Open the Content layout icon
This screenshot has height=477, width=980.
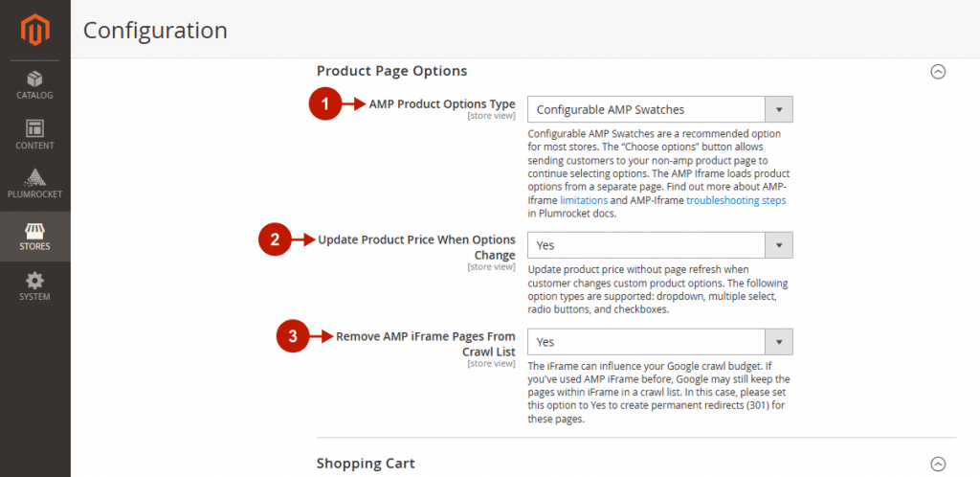pyautogui.click(x=34, y=128)
